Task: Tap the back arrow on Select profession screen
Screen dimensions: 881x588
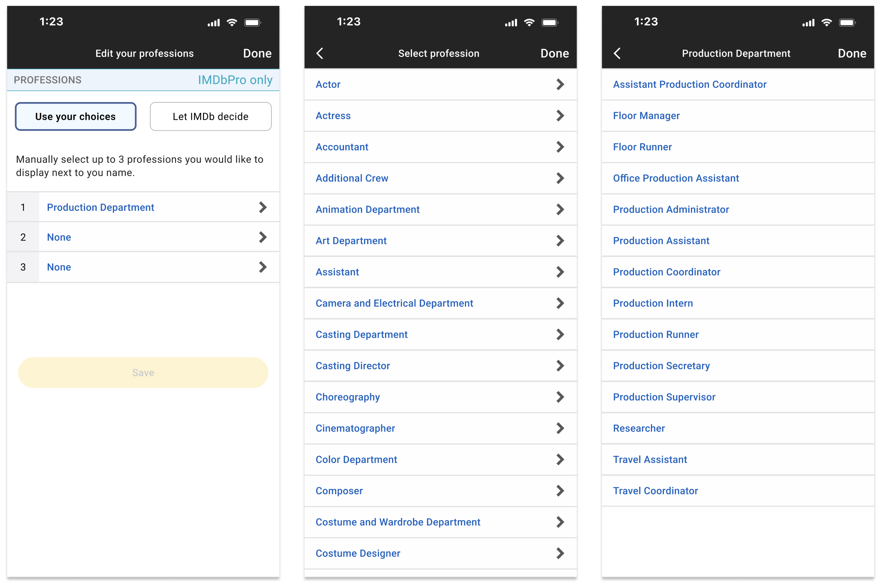Action: [319, 53]
